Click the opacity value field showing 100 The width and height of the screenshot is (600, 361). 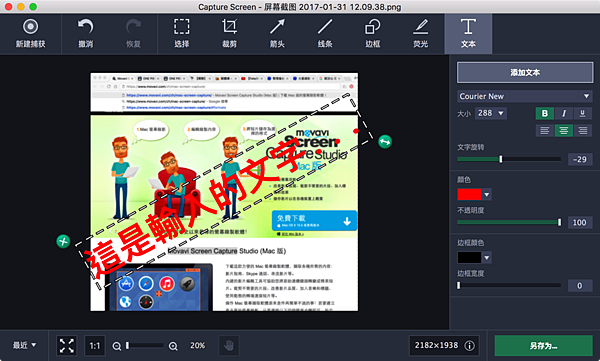pos(580,222)
